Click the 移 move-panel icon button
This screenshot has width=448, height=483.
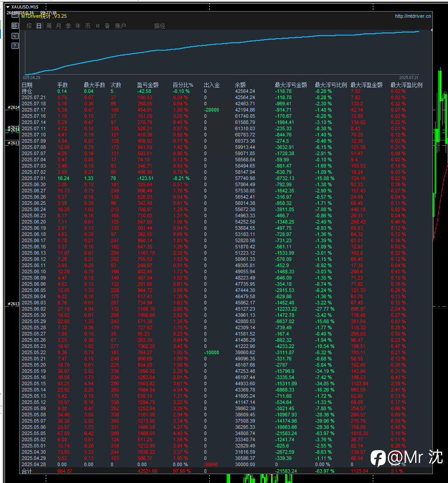click(15, 26)
